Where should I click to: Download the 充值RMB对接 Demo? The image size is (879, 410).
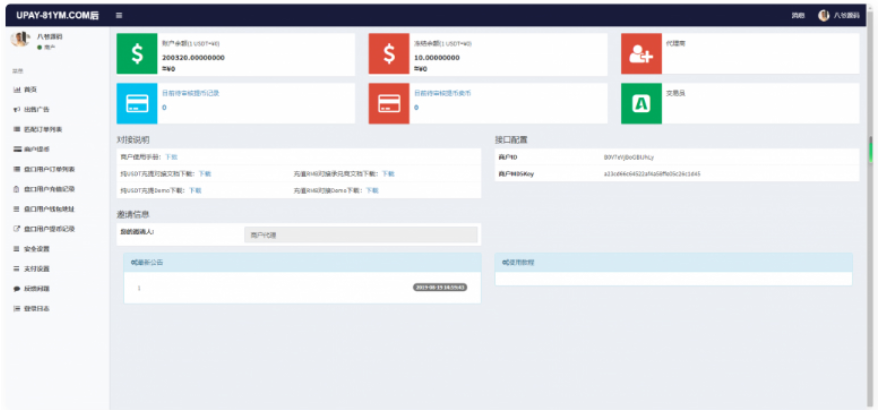pos(372,191)
